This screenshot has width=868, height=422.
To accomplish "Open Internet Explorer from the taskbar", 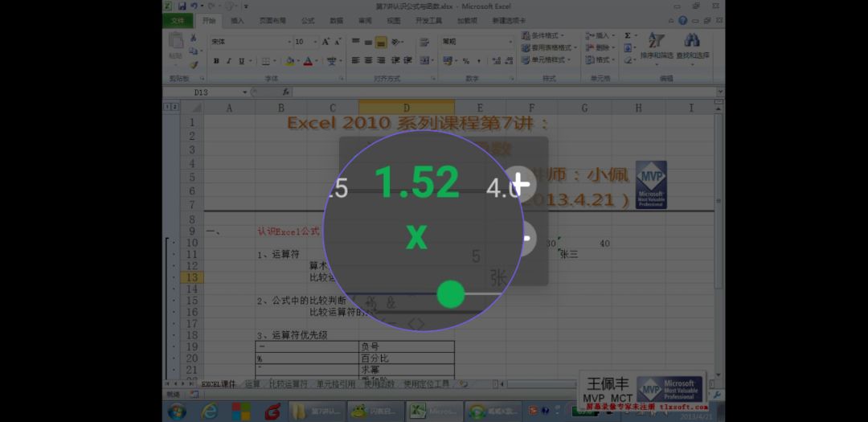I will 209,411.
